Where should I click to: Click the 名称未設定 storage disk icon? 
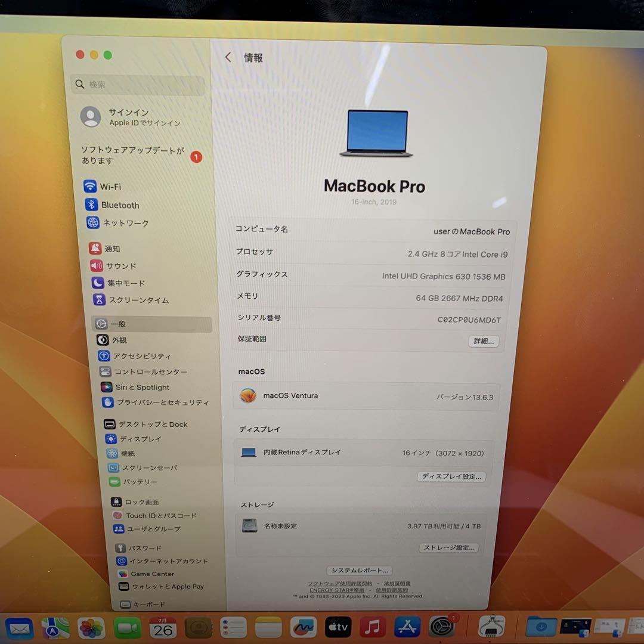(250, 525)
